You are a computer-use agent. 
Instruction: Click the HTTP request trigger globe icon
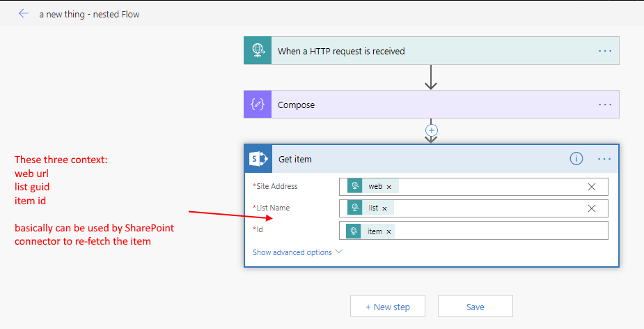pos(258,51)
